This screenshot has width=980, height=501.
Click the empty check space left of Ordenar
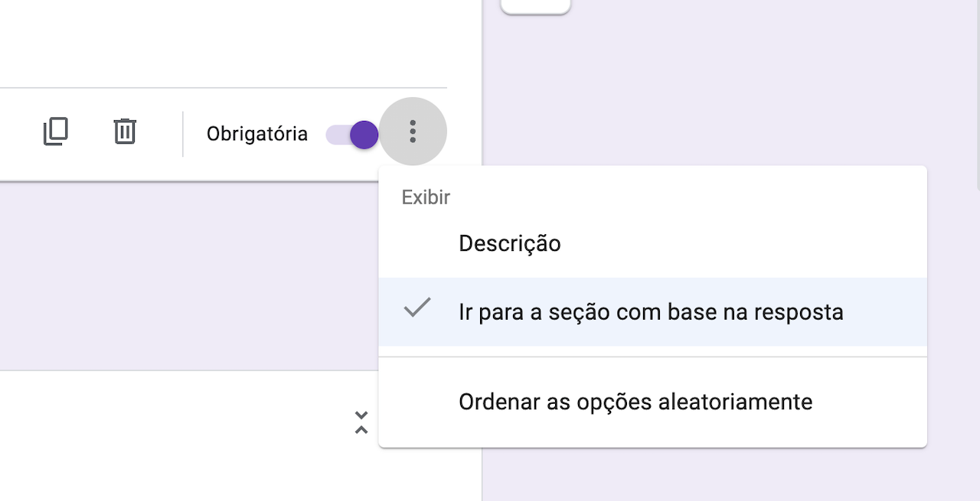pyautogui.click(x=417, y=402)
